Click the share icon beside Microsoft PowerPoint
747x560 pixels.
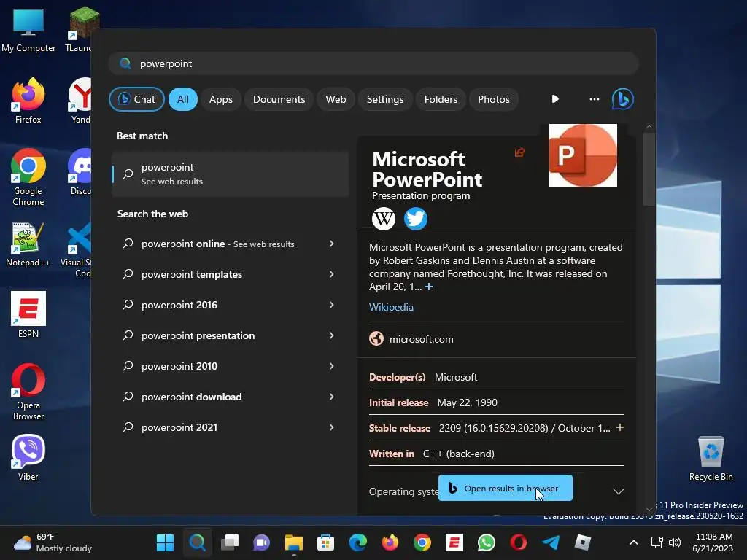(x=519, y=152)
